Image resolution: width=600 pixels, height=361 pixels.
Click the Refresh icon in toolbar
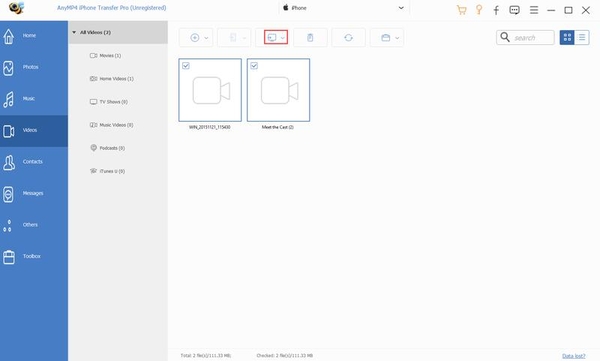[348, 38]
